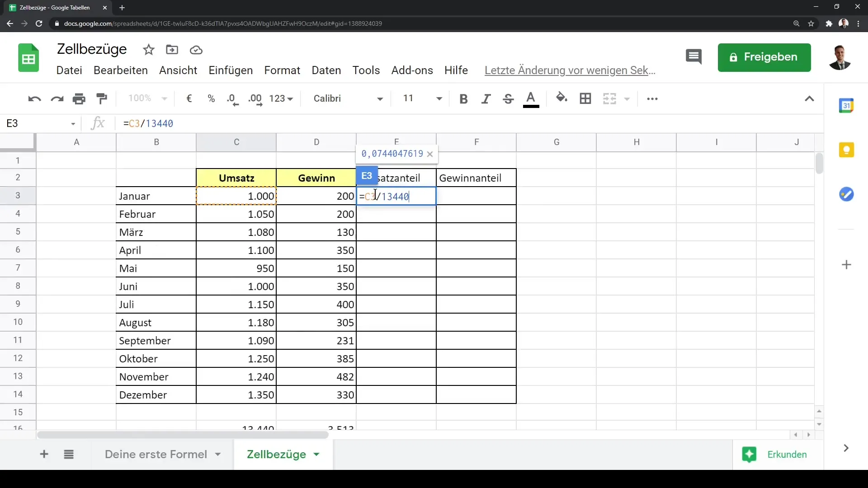Open the Add-ons menu

[412, 70]
